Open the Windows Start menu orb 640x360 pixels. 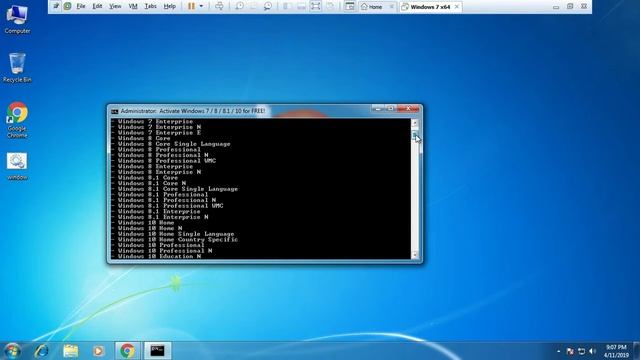[13, 351]
